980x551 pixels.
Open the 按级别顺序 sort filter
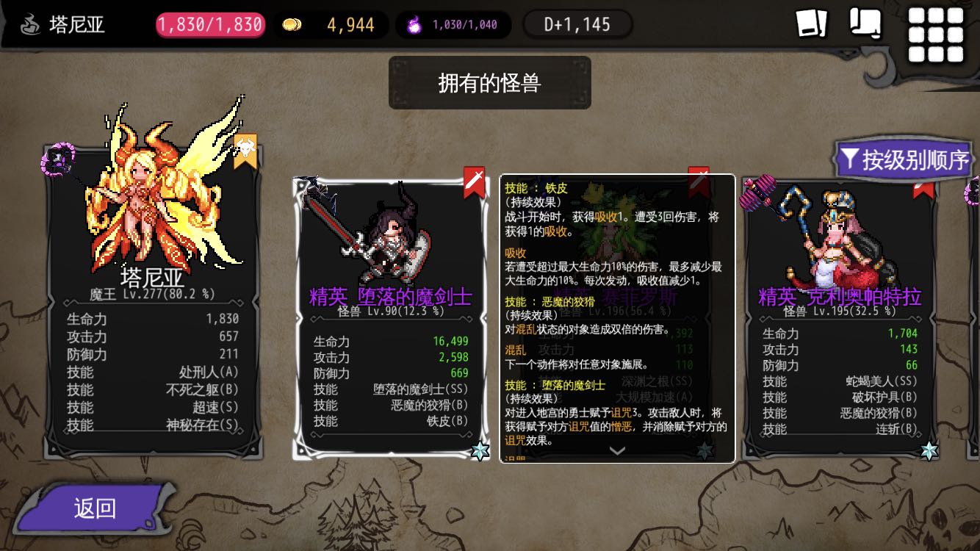point(905,159)
